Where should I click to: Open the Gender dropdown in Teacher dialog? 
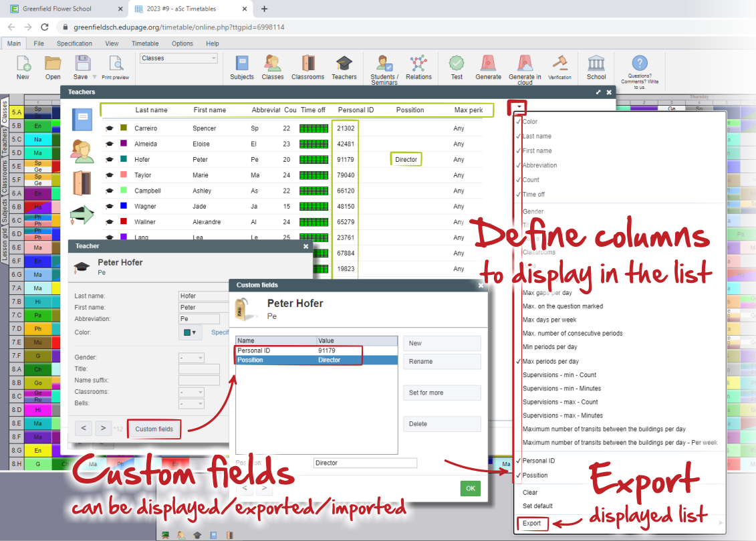191,357
